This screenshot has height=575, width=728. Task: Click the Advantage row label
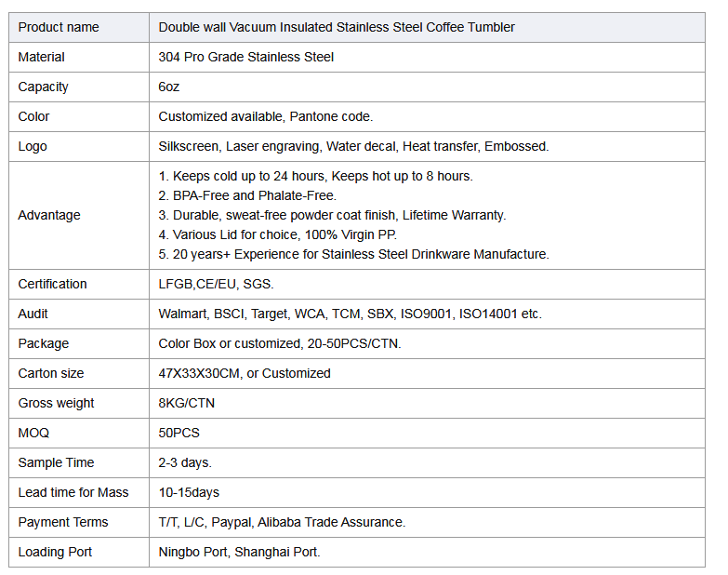pos(49,215)
